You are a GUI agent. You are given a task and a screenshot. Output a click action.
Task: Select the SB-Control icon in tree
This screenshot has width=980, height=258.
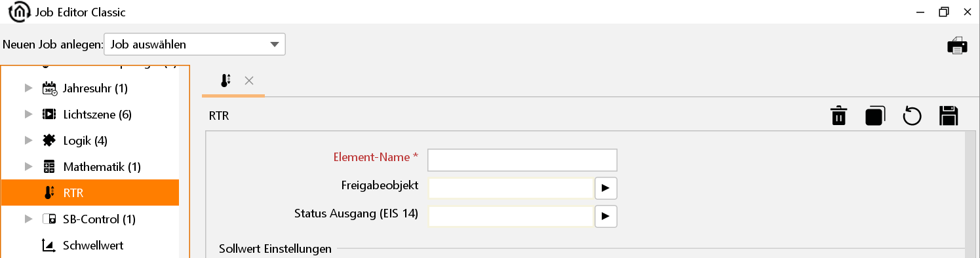coord(49,219)
